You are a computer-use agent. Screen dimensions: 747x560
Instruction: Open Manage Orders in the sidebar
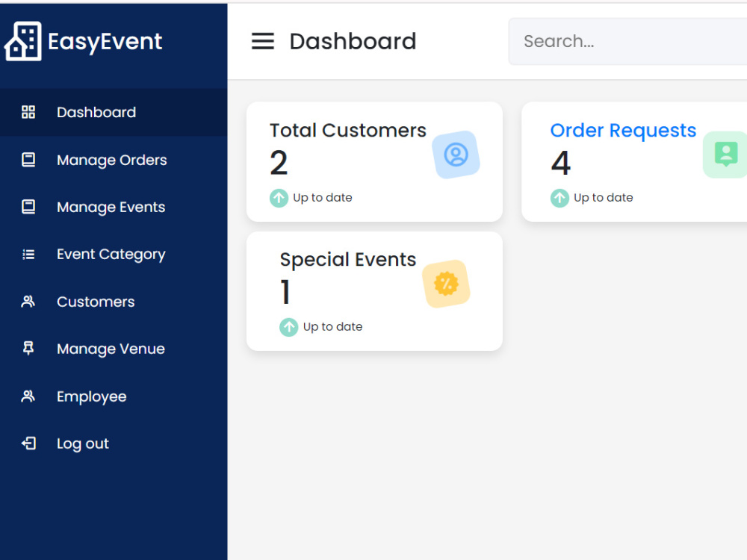point(114,160)
